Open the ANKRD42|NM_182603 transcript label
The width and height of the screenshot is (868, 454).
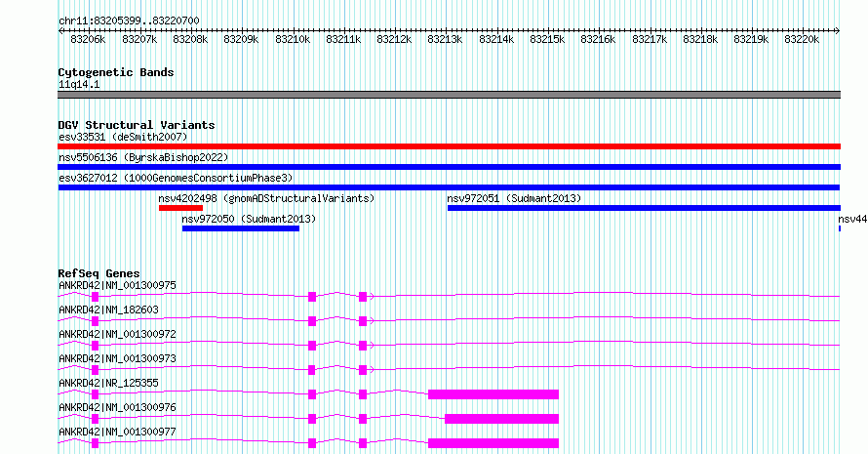pyautogui.click(x=108, y=310)
